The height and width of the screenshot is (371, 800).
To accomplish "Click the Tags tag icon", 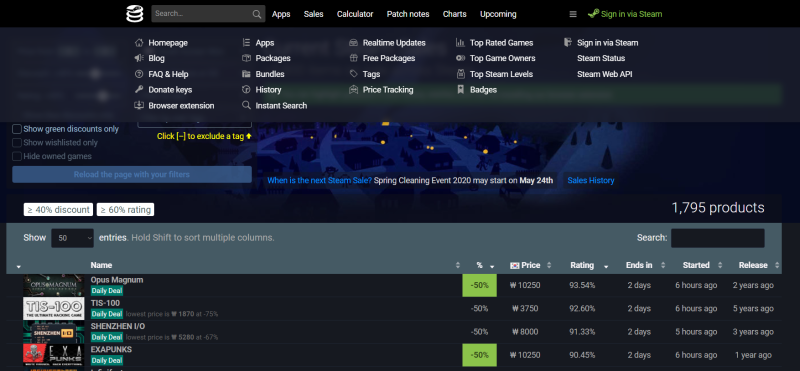I will [354, 74].
